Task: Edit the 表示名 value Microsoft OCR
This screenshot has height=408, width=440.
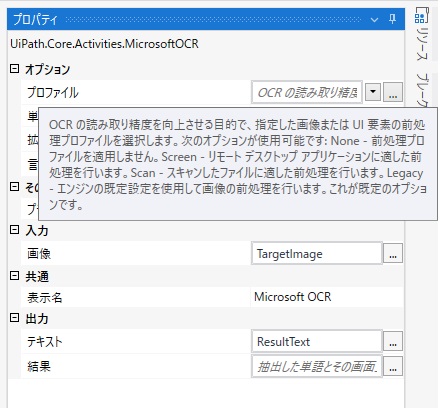Action: (327, 297)
